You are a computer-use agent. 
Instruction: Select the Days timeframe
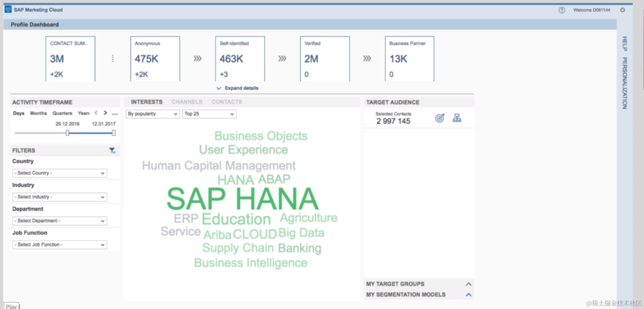[19, 113]
